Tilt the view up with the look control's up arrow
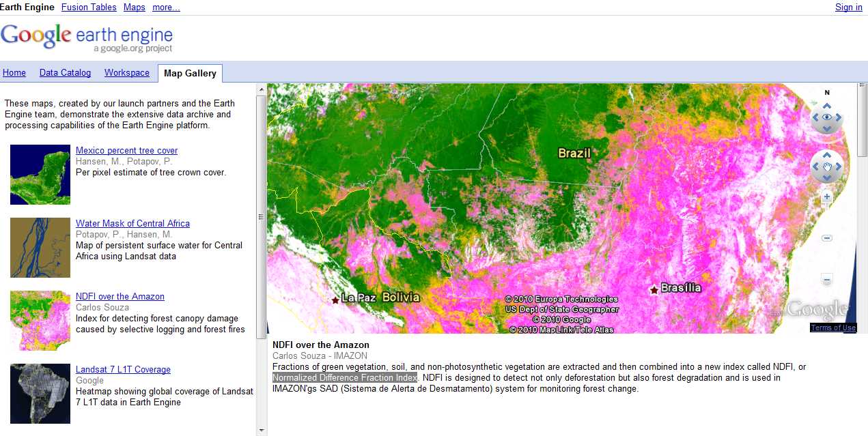 coord(827,106)
